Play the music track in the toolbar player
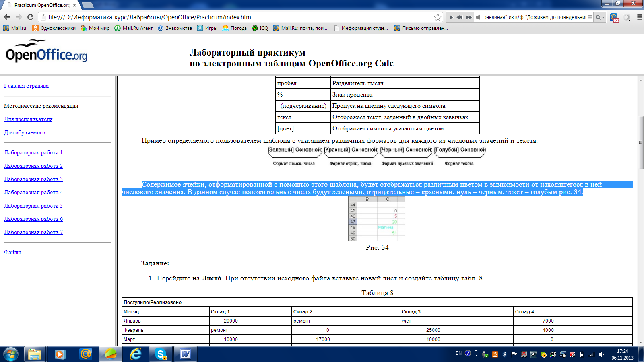The image size is (644, 362). click(451, 17)
